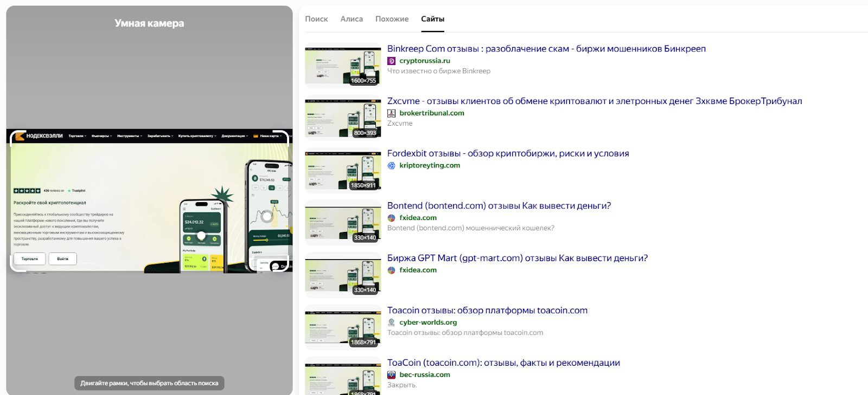This screenshot has width=868, height=395.
Task: Select the Похожие tab
Action: 392,19
